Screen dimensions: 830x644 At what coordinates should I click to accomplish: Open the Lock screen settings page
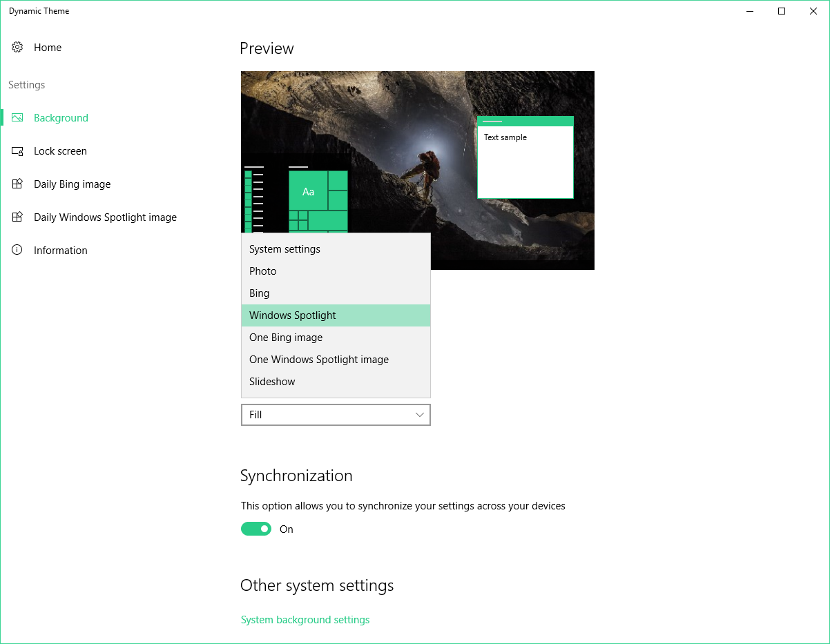point(60,151)
